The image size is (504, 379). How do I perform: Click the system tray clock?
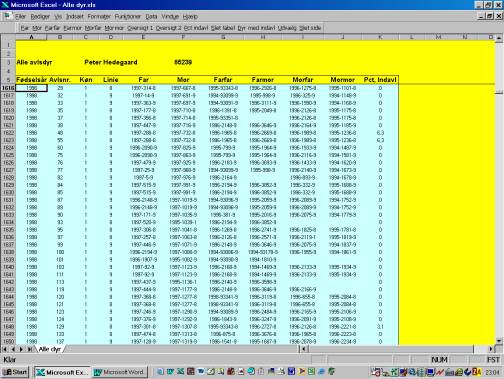click(x=493, y=372)
